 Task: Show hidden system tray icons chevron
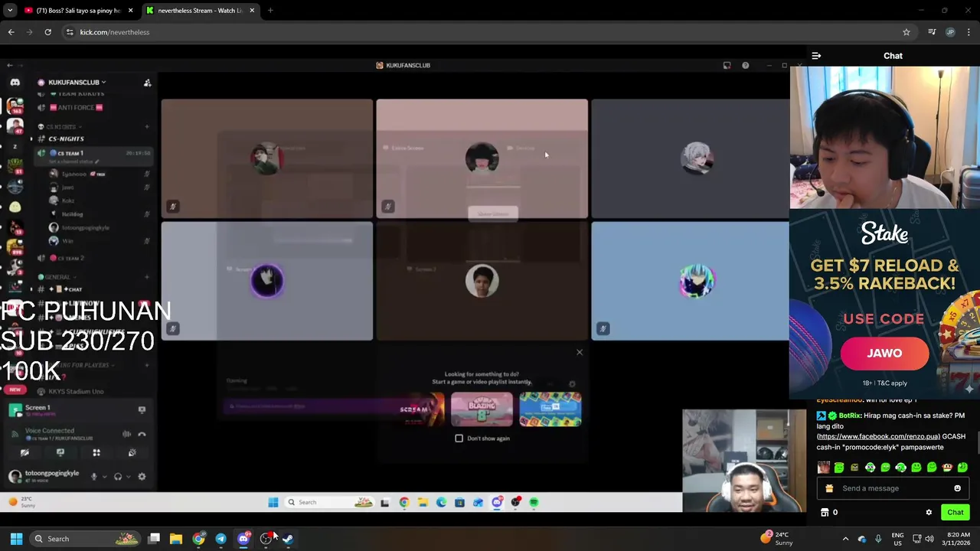pyautogui.click(x=845, y=539)
